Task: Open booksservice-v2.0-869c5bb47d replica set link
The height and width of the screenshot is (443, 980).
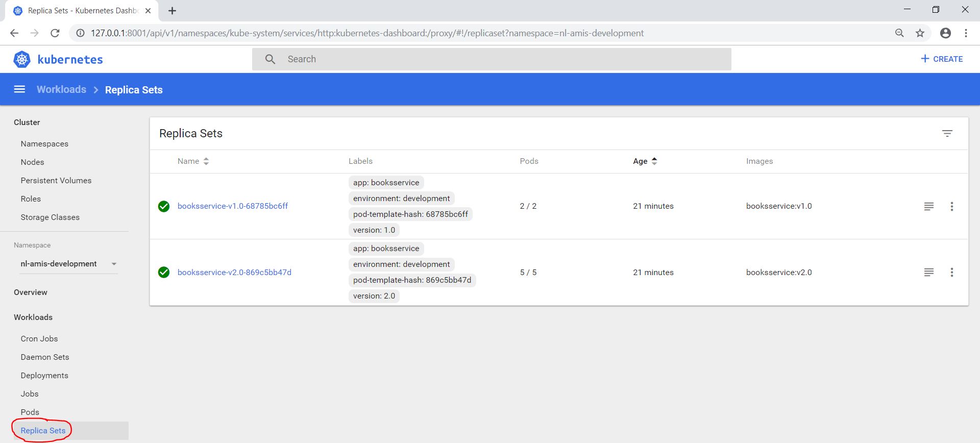Action: point(234,273)
